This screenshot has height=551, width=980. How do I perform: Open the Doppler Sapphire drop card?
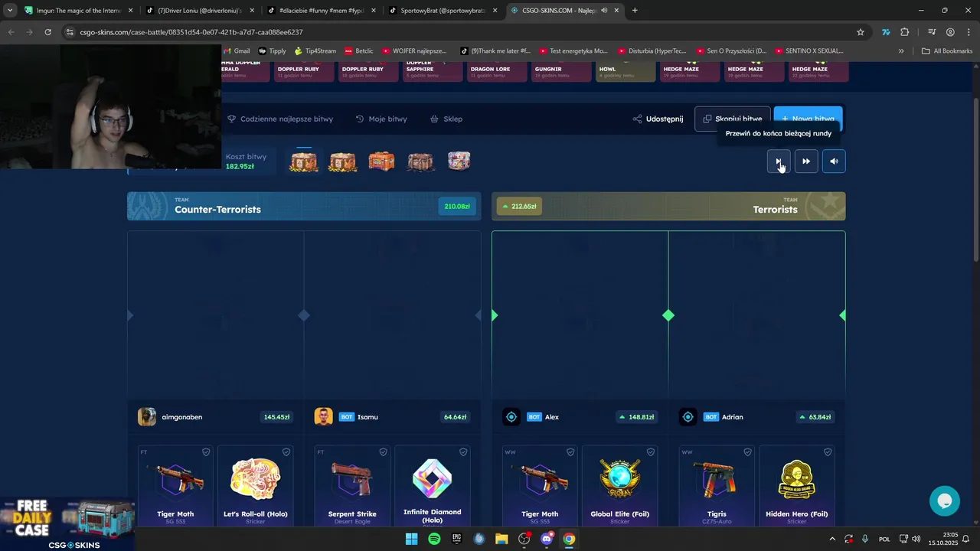click(433, 71)
